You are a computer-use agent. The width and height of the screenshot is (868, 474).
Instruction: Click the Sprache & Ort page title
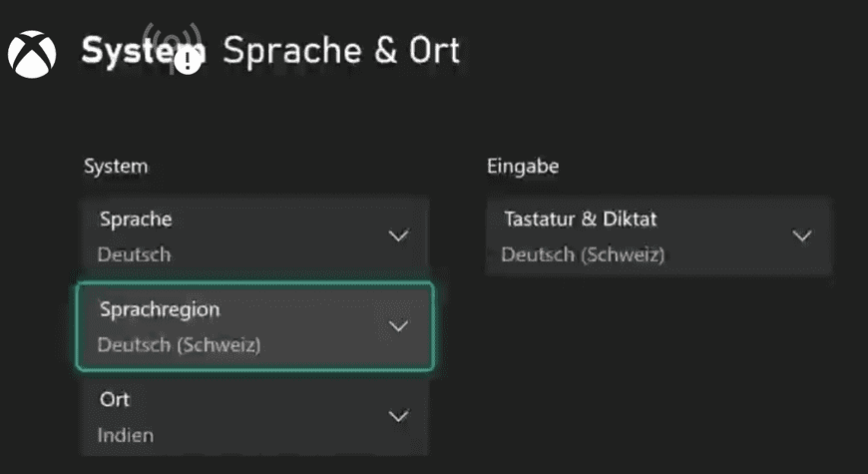[340, 50]
